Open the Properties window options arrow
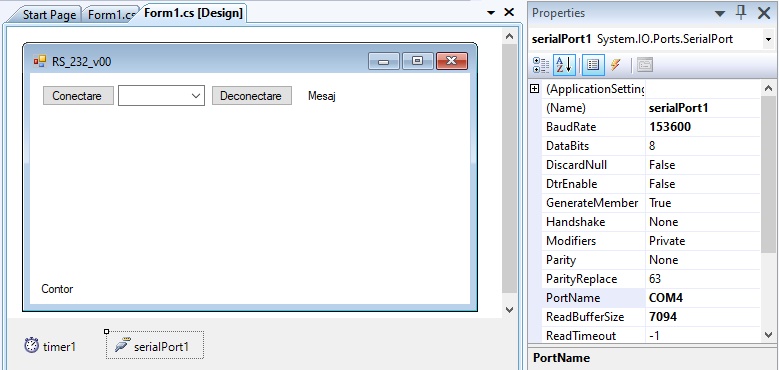Screen dimensions: 779x370 720,13
